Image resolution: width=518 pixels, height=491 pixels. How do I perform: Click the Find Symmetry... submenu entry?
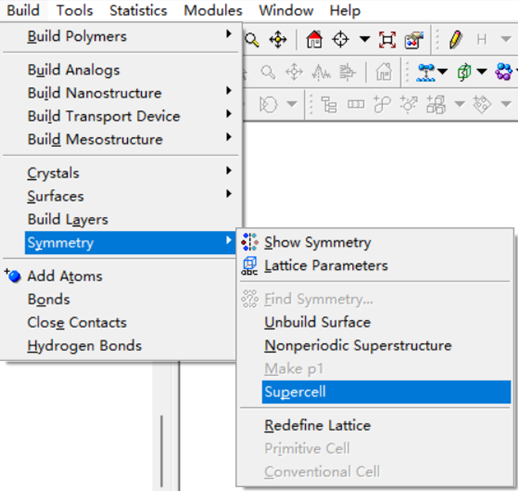click(x=375, y=299)
